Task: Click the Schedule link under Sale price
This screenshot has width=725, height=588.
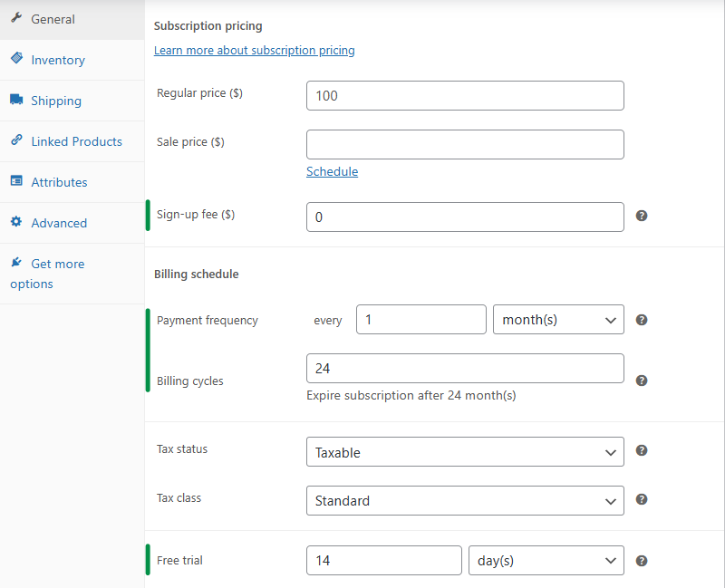Action: (332, 171)
